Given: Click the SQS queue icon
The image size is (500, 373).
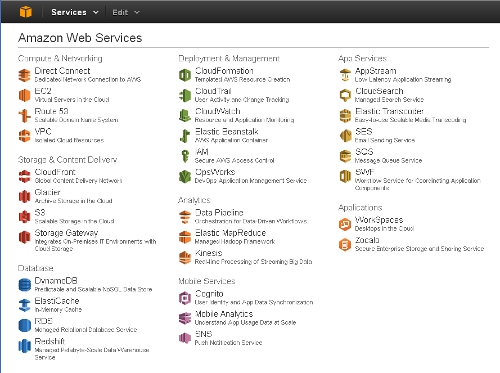Looking at the screenshot, I should tap(345, 156).
